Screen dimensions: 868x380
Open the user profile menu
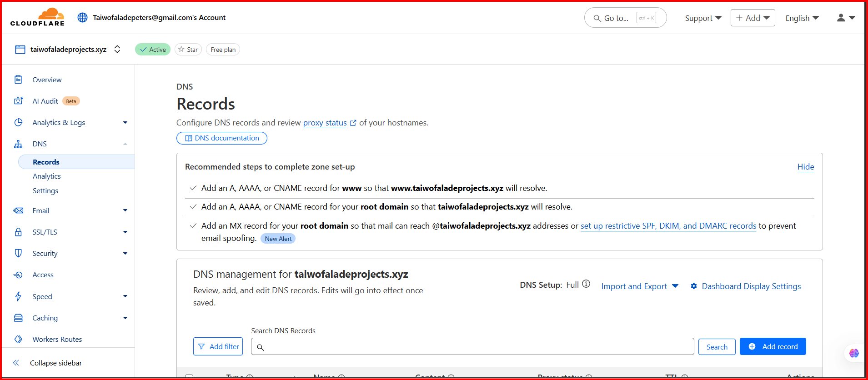(846, 18)
